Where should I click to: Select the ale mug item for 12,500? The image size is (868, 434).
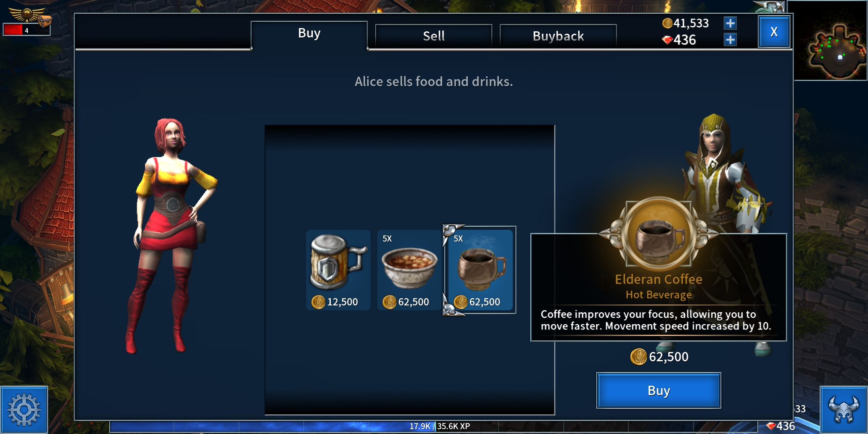338,270
